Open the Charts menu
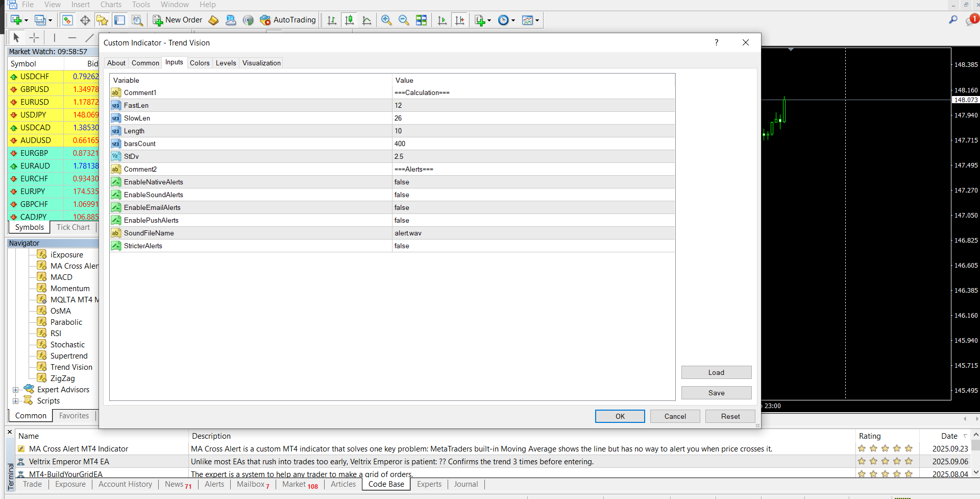Screen dimensions: 980x499 point(111,5)
